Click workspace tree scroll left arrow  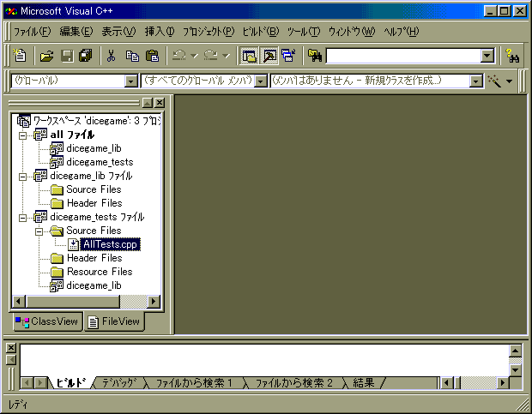pyautogui.click(x=19, y=301)
